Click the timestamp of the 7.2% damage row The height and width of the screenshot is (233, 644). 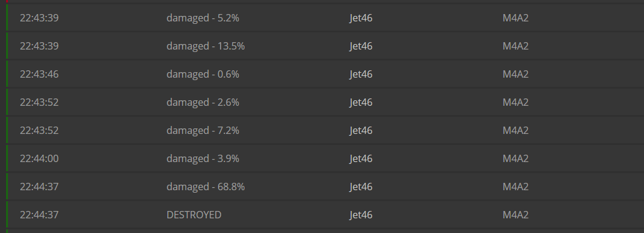[39, 131]
